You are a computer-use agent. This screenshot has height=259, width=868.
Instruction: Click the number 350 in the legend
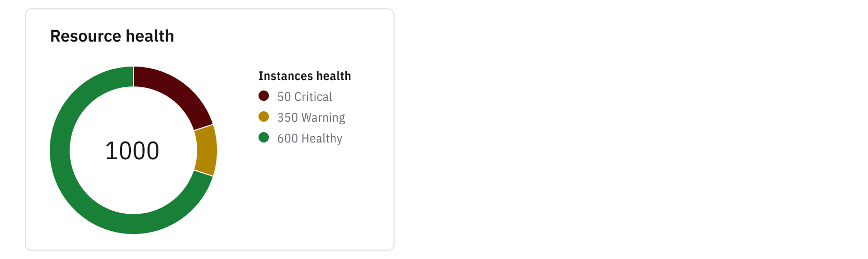[287, 118]
